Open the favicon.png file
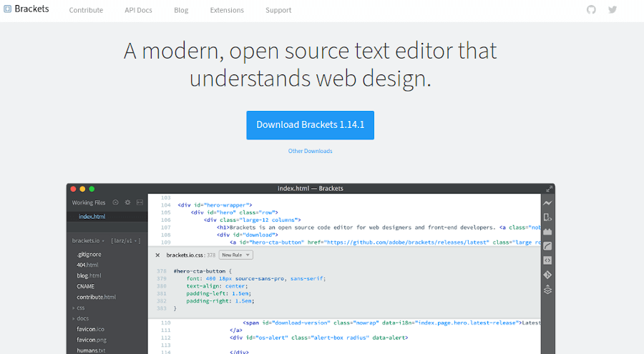Image resolution: width=644 pixels, height=354 pixels. point(92,340)
